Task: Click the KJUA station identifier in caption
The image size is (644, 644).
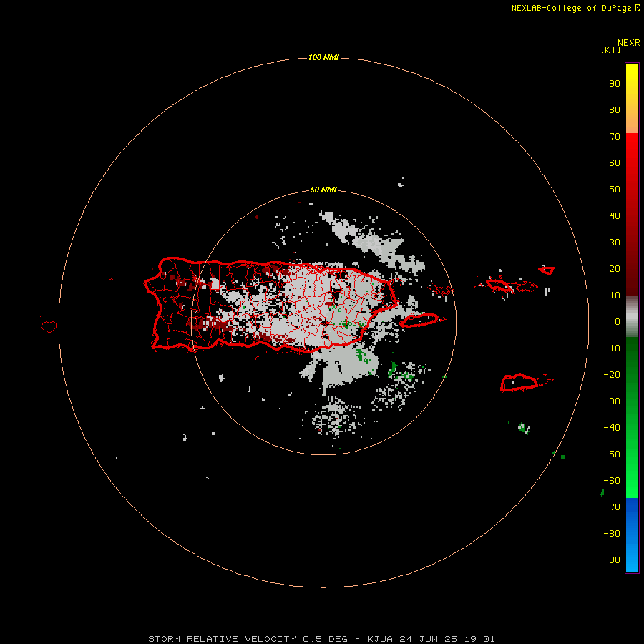Action: 380,639
